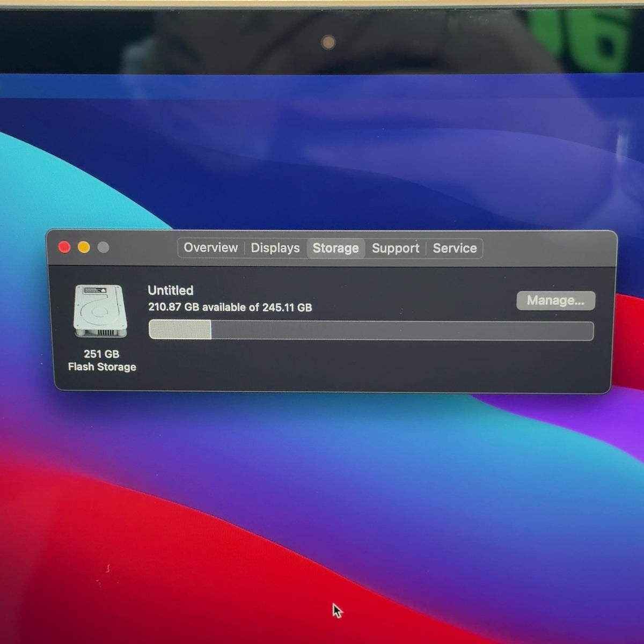Click the 'Untitled' volume name
This screenshot has height=644, width=644.
(x=171, y=290)
